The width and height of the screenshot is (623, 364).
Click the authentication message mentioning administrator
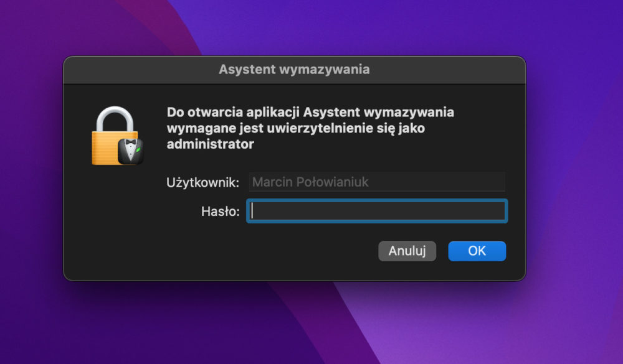(310, 128)
